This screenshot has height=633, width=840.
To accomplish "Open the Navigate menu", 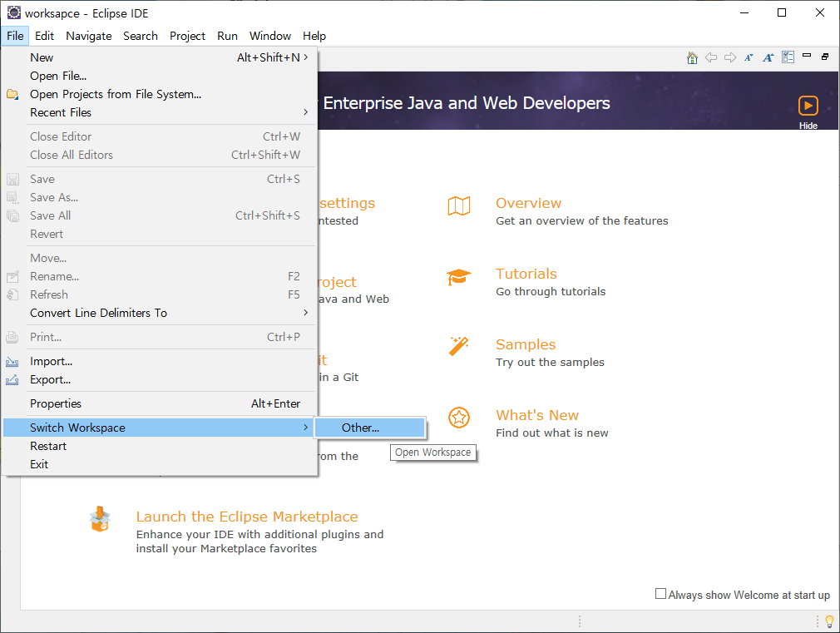I will coord(89,36).
